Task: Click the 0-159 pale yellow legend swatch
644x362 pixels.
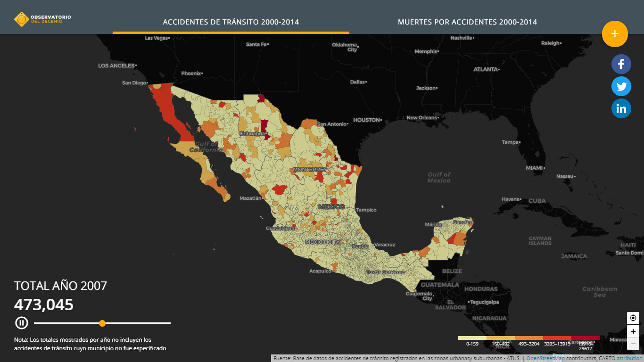Action: coord(472,338)
